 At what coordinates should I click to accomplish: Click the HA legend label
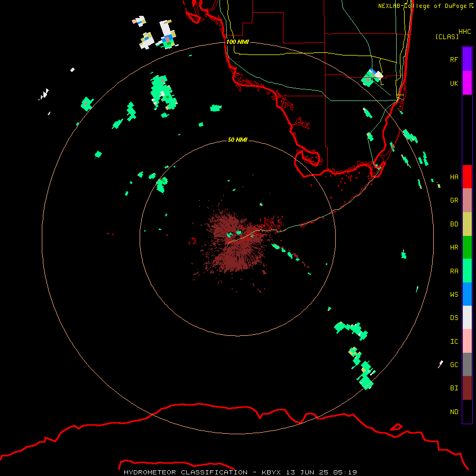(x=454, y=177)
